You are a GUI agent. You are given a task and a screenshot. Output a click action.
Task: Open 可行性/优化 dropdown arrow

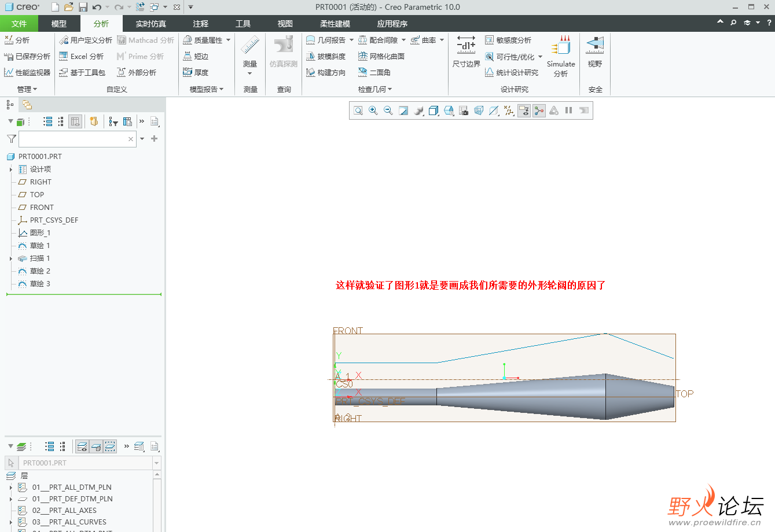point(540,57)
